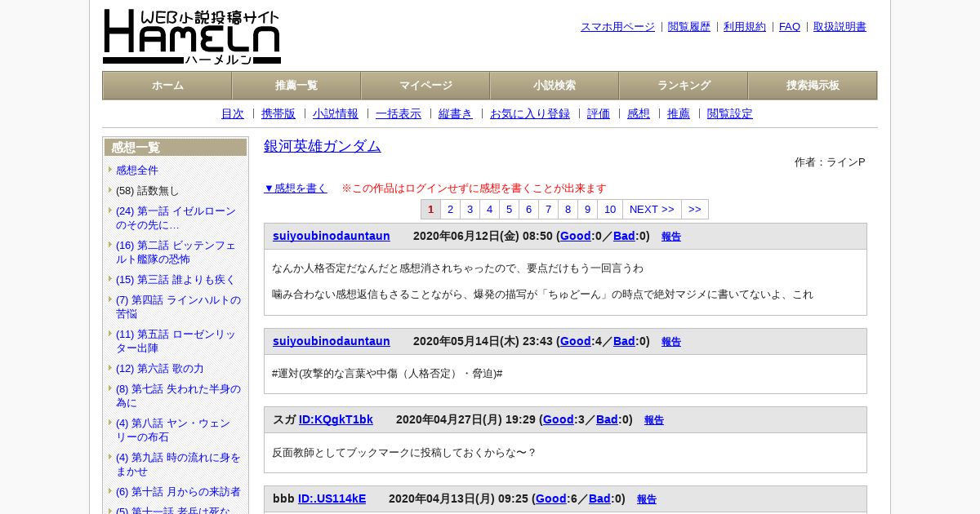This screenshot has width=980, height=514.
Task: Go to page 3 of the reviews
Action: pyautogui.click(x=470, y=209)
